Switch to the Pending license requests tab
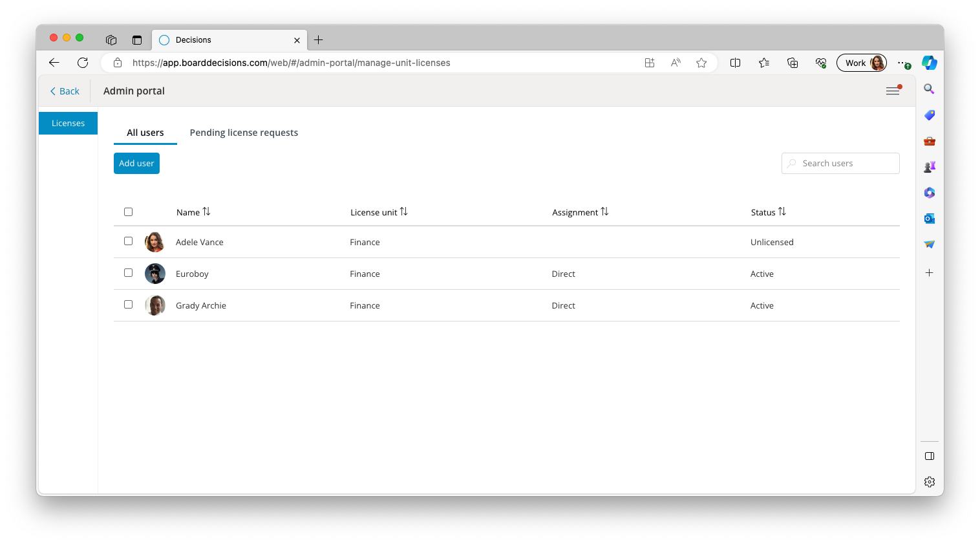Image resolution: width=980 pixels, height=544 pixels. [244, 132]
